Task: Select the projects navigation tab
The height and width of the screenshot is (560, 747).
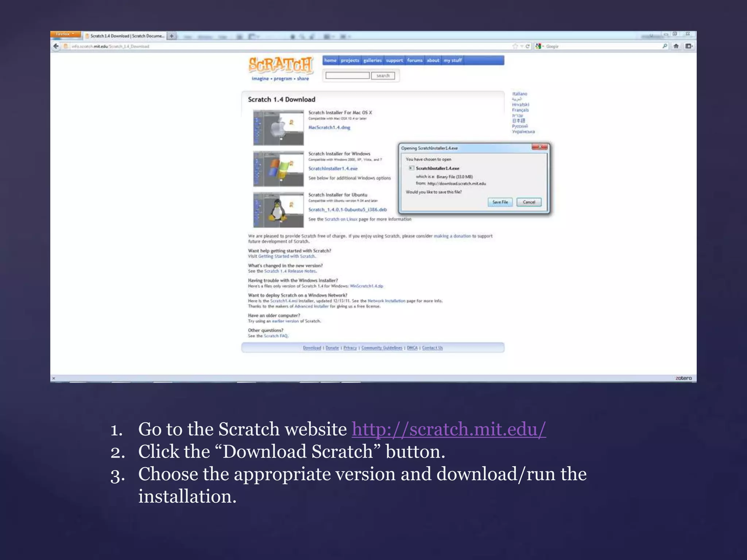Action: click(350, 61)
